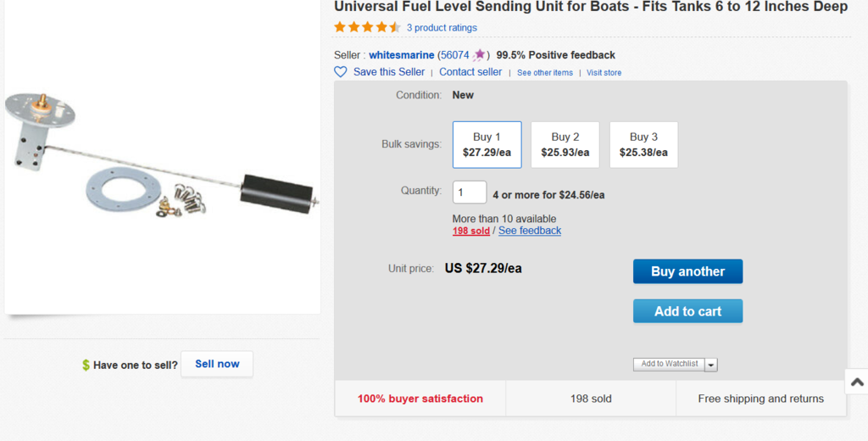Click the Add to cart button
The height and width of the screenshot is (441, 868).
(x=687, y=311)
